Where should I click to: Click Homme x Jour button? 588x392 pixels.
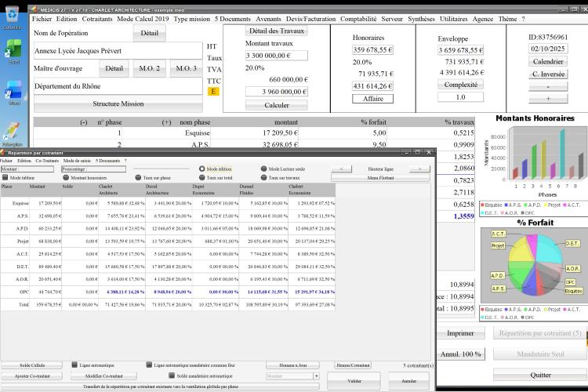tap(293, 365)
